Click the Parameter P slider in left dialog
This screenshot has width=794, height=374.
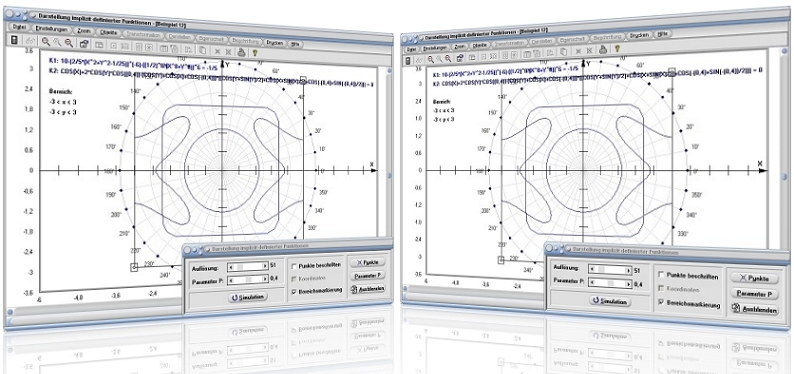(x=248, y=279)
